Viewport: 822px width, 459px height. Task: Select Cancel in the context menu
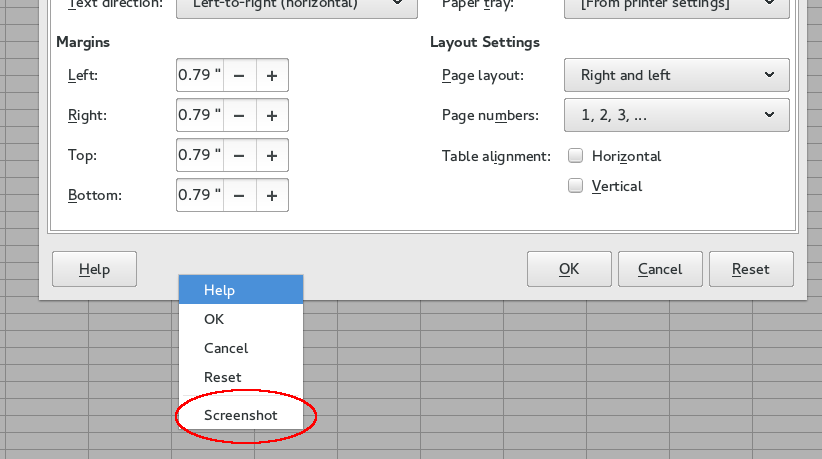pos(226,348)
